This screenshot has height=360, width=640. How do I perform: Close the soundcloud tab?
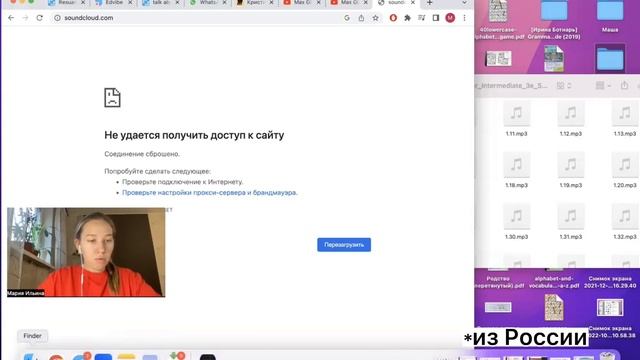(x=413, y=2)
